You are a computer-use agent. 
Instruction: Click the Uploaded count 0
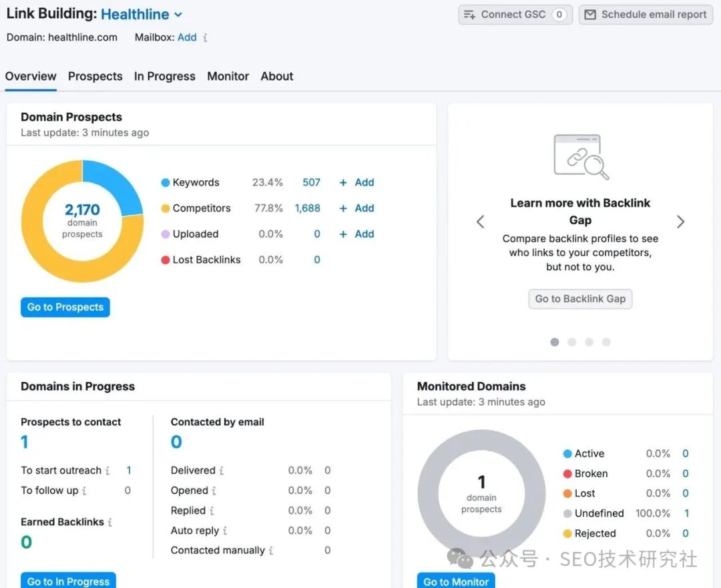[x=317, y=234]
